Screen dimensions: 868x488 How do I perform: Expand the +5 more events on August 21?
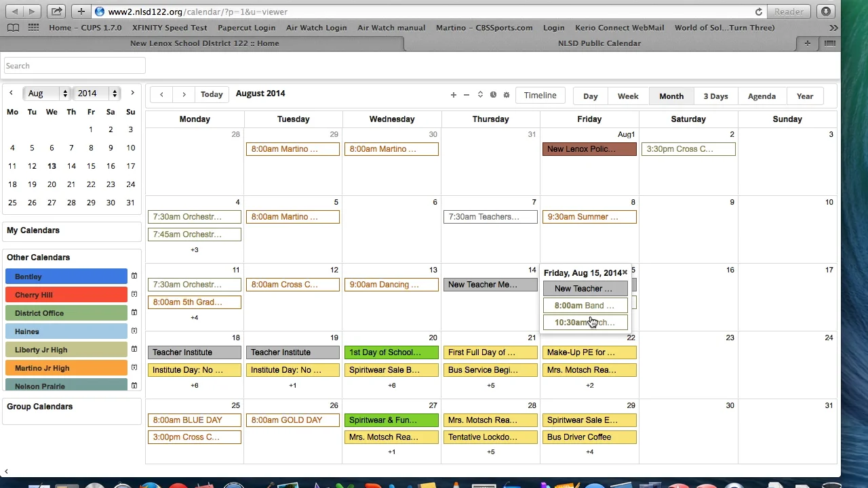pyautogui.click(x=491, y=386)
